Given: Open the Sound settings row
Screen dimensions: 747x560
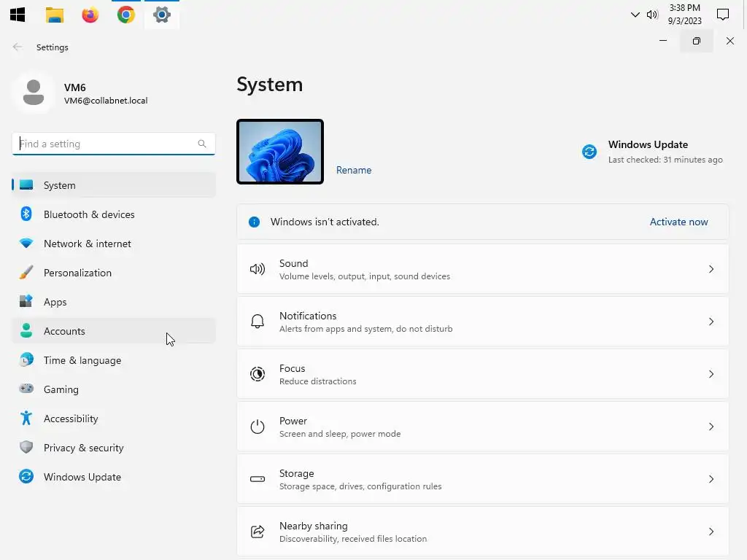Looking at the screenshot, I should [x=483, y=269].
